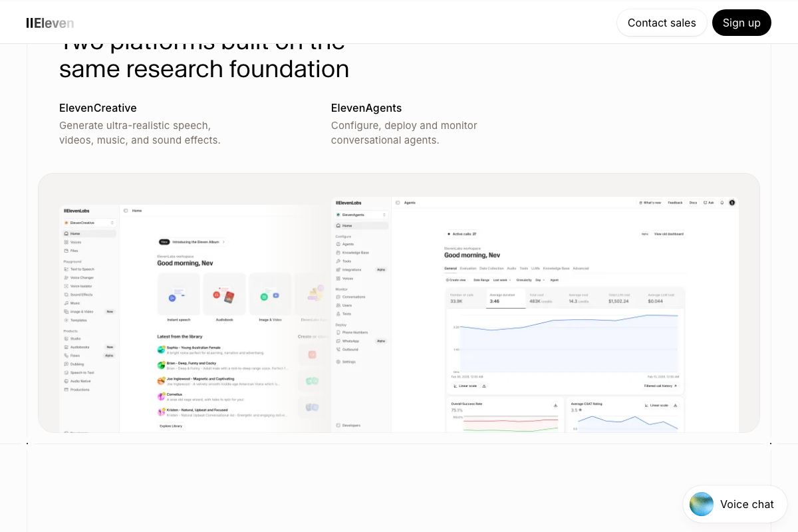The width and height of the screenshot is (798, 532).
Task: Select the Total LLM cost metric
Action: (624, 298)
